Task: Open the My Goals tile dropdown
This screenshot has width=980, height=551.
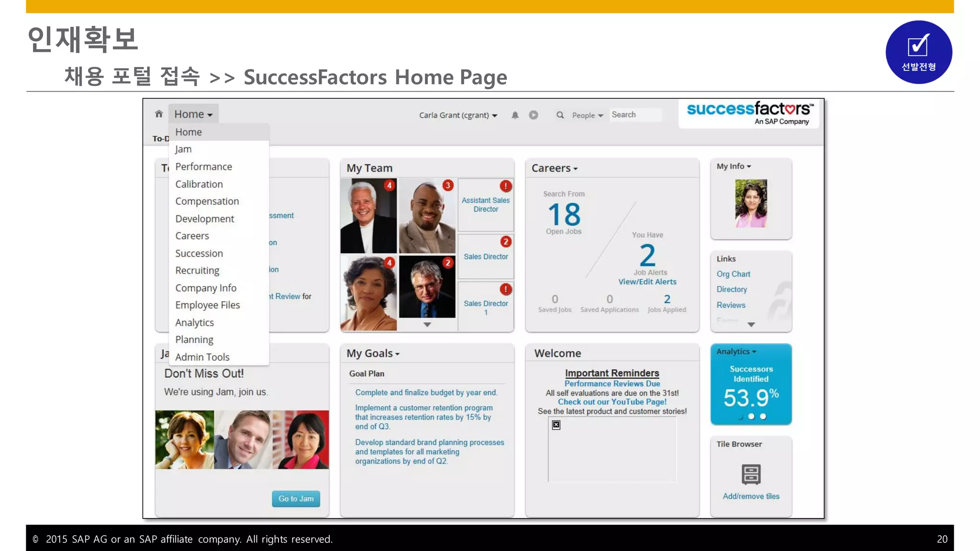Action: click(373, 353)
